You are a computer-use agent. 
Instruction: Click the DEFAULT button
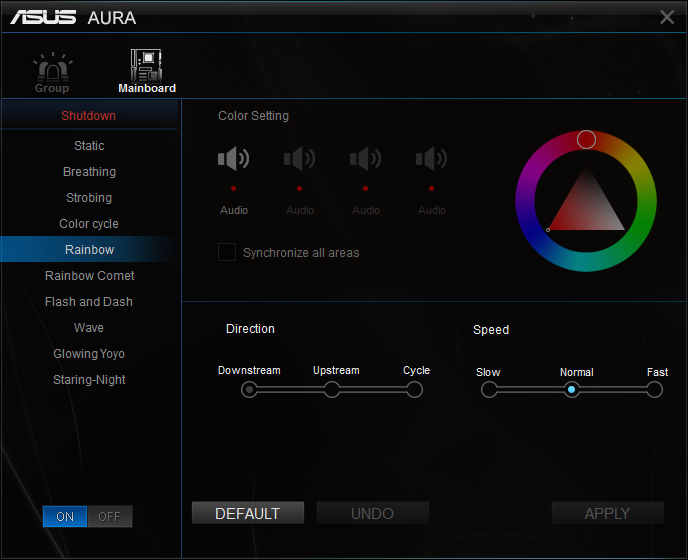point(248,513)
